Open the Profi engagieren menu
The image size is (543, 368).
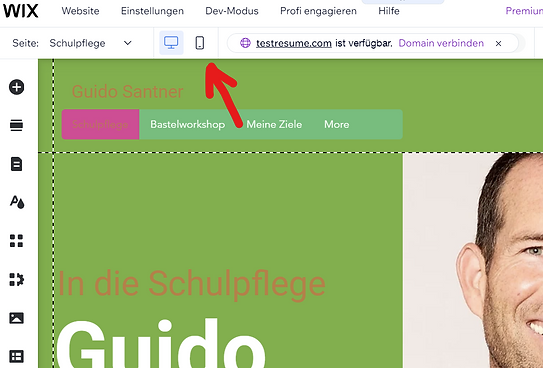(318, 11)
